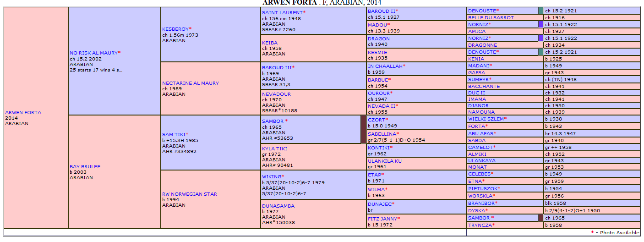Select the text 'blk 1958'
644x242 pixels.
pos(556,203)
